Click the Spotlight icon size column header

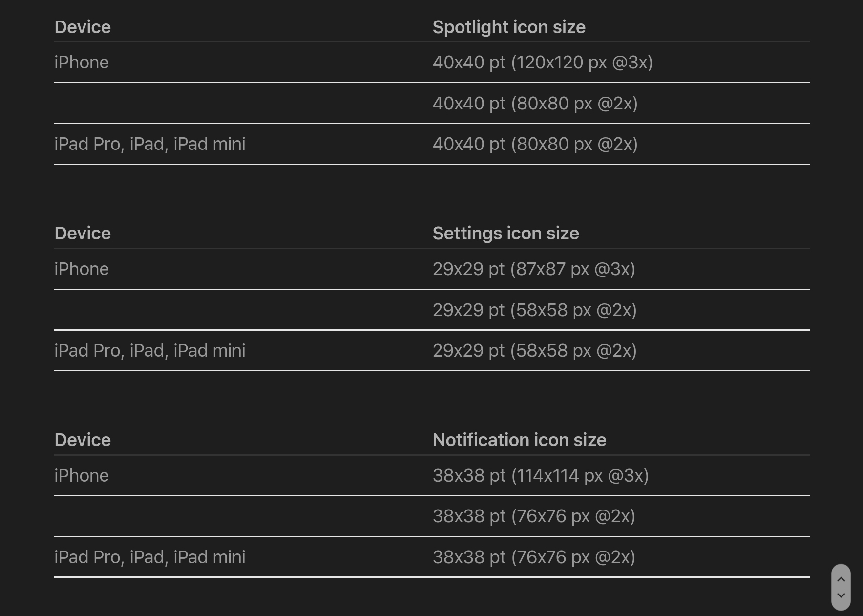tap(508, 27)
